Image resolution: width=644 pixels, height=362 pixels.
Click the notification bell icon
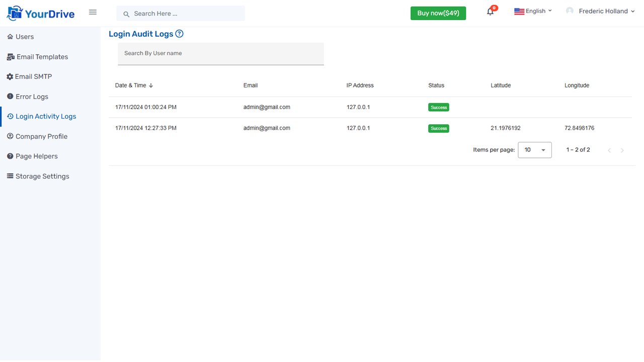pos(490,11)
